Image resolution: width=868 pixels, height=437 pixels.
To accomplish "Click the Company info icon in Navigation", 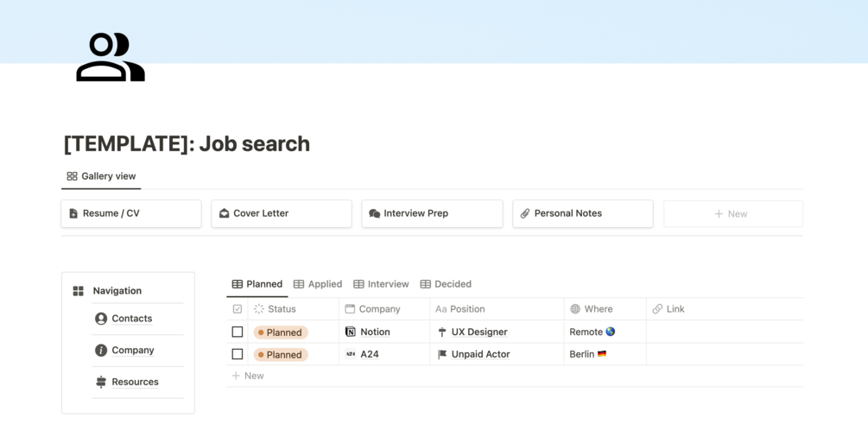I will click(x=101, y=350).
